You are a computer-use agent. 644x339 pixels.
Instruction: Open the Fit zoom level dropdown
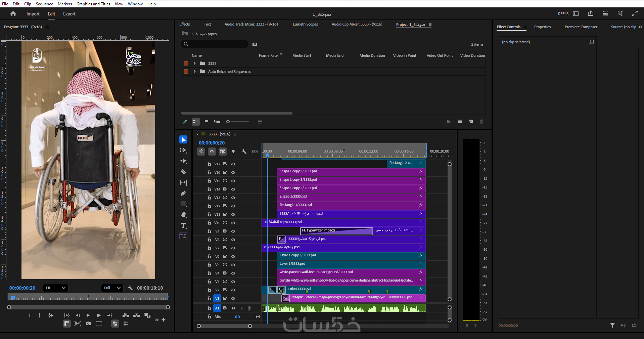56,288
